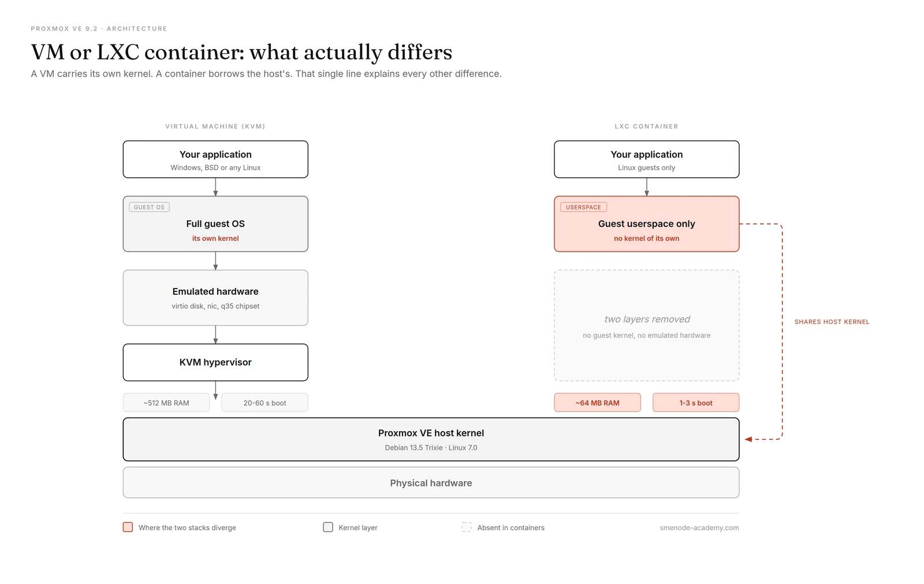The width and height of the screenshot is (924, 584).
Task: Click the two layers removed dashed placeholder
Action: click(x=647, y=325)
